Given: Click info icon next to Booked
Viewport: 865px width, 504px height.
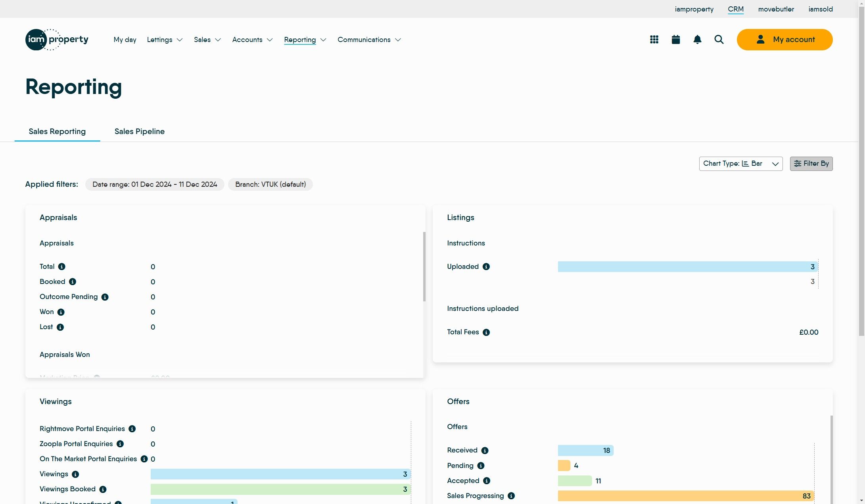Looking at the screenshot, I should point(73,282).
